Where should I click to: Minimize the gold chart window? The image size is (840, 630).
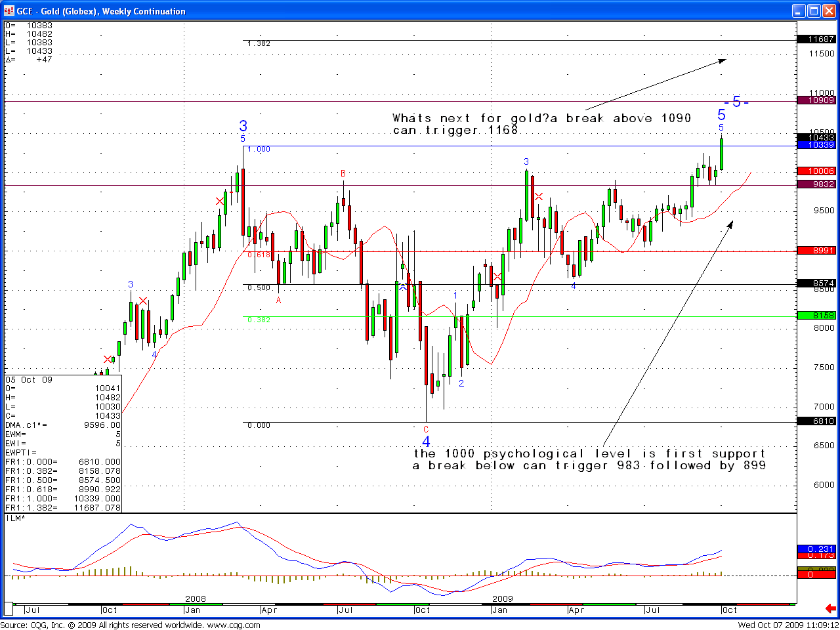pos(799,11)
